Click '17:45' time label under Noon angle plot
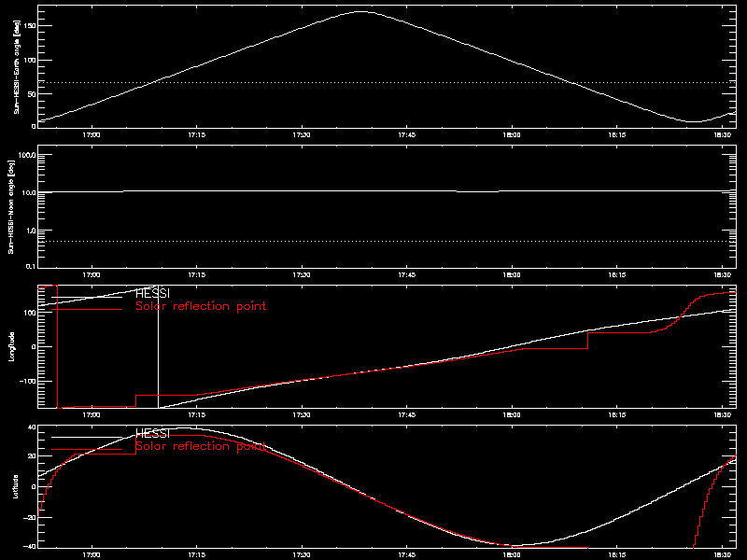 point(406,274)
